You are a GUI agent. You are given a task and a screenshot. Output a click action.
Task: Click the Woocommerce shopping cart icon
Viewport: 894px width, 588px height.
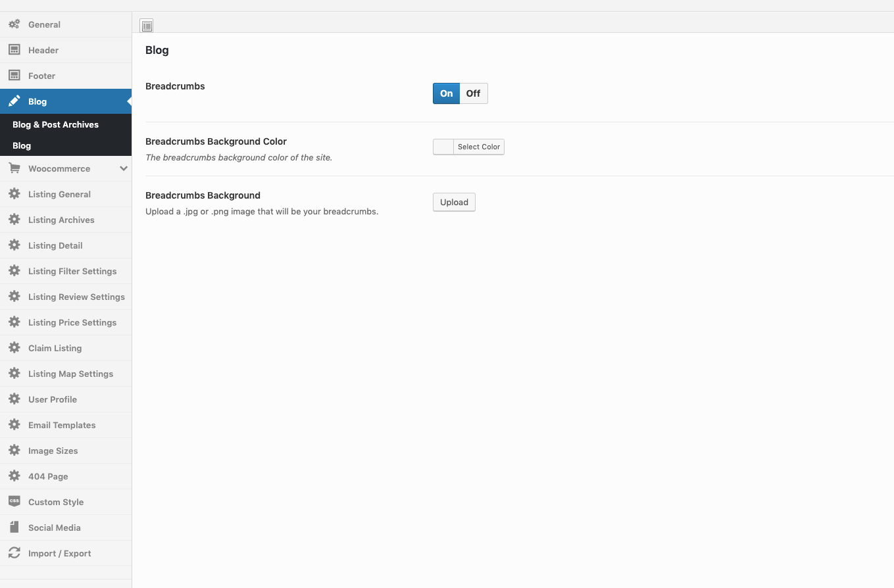(x=14, y=168)
